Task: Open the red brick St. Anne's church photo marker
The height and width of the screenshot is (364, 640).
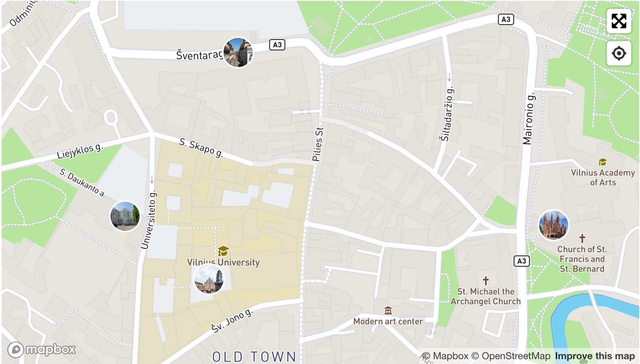Action: 553,225
